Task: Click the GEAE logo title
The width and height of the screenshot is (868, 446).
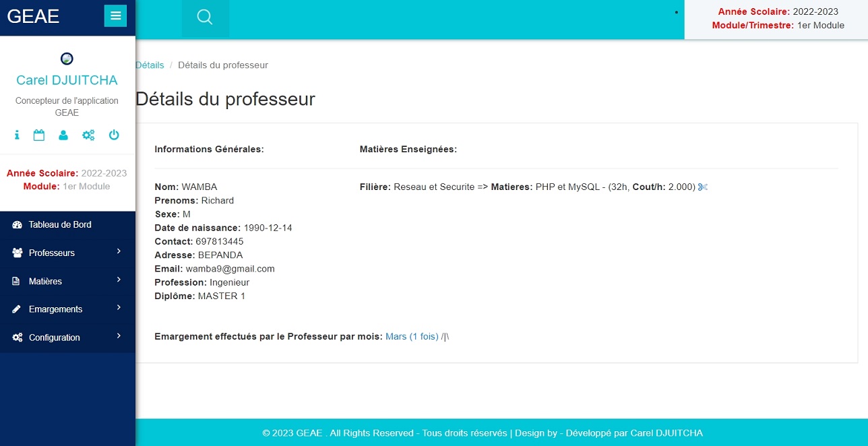Action: (x=33, y=16)
